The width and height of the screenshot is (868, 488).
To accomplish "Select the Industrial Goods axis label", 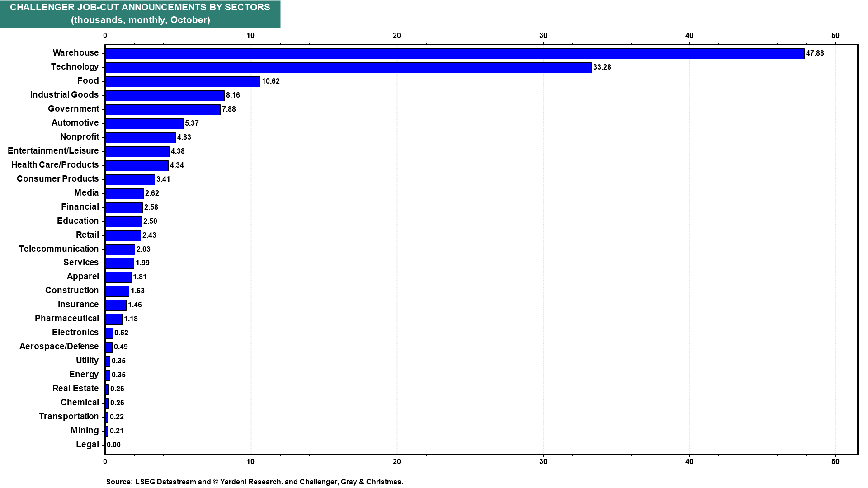I will point(64,95).
